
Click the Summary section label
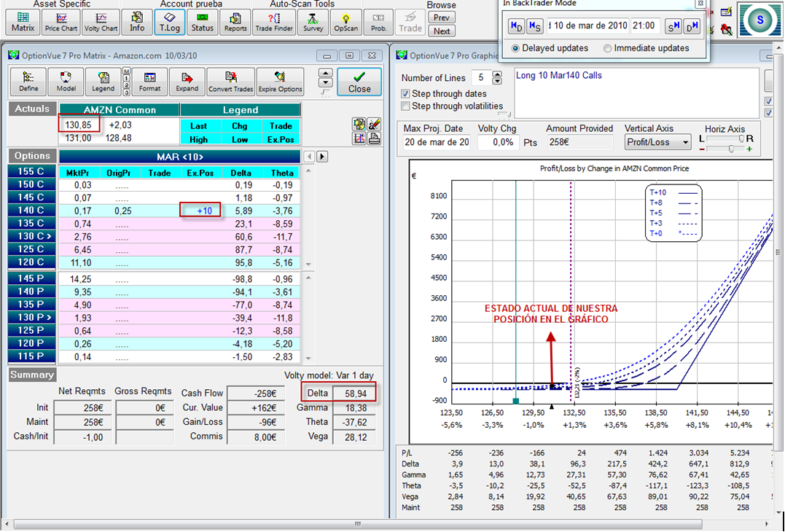(32, 375)
